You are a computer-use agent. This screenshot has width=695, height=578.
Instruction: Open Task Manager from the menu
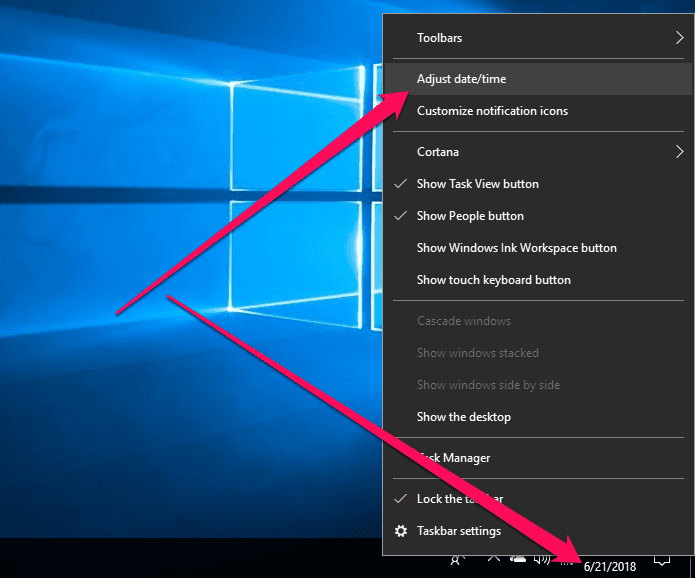(x=538, y=458)
